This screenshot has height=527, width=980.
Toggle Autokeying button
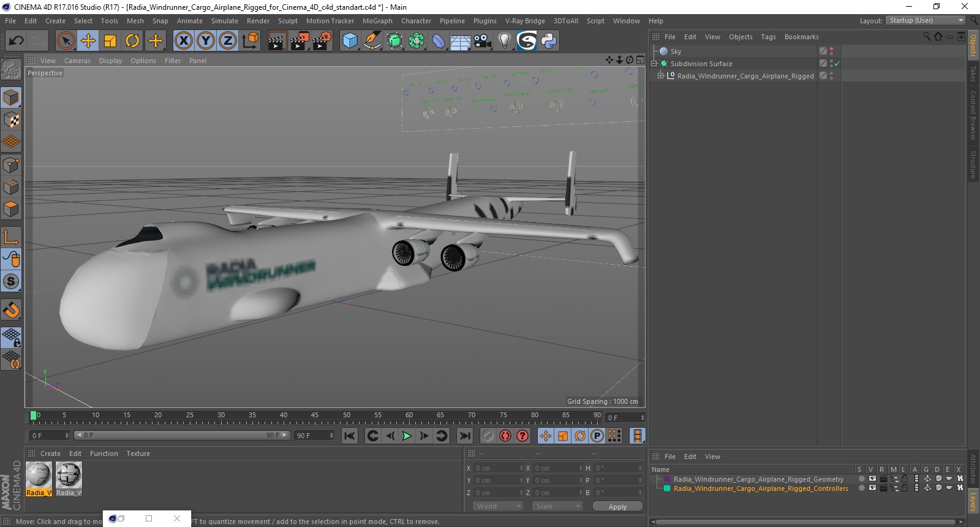click(x=505, y=436)
